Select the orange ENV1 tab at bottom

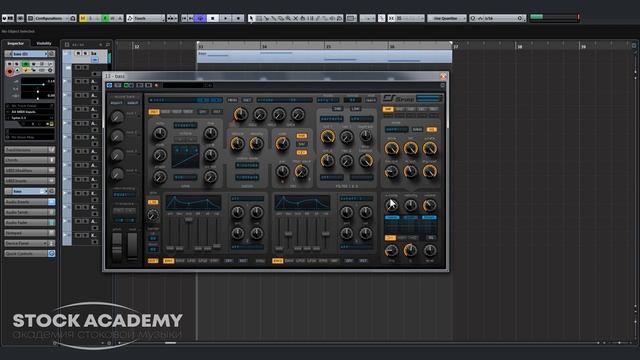pyautogui.click(x=168, y=261)
